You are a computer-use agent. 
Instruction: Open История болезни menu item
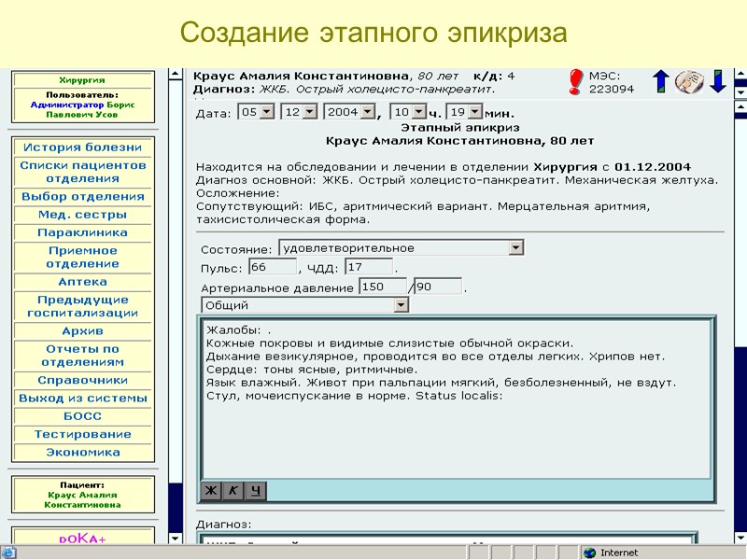83,147
